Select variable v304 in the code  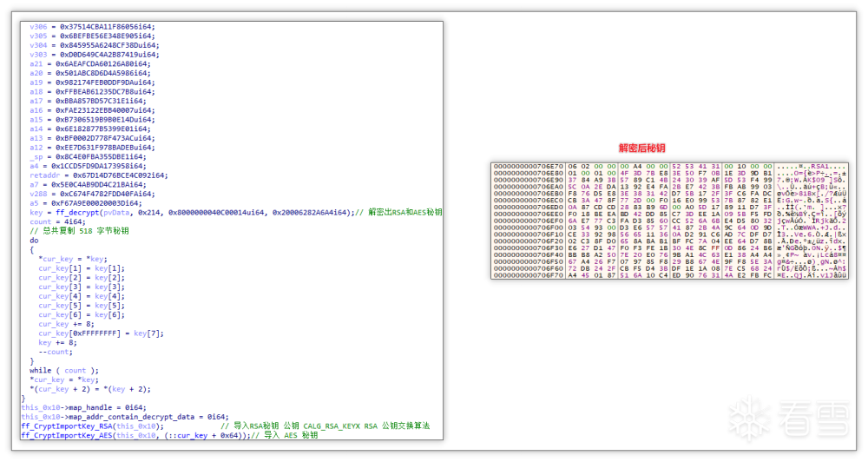38,45
